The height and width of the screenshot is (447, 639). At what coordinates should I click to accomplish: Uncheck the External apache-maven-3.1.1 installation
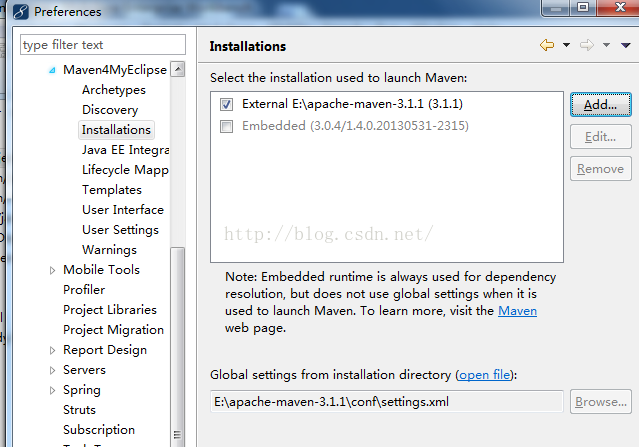pyautogui.click(x=227, y=104)
